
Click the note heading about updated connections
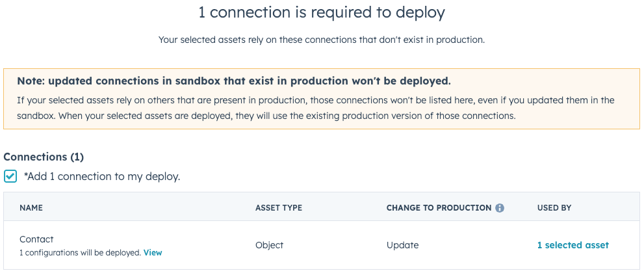[234, 81]
